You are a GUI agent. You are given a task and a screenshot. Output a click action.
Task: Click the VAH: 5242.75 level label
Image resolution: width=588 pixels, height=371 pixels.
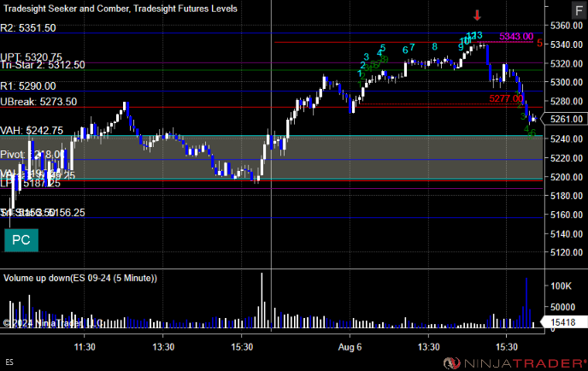[x=32, y=131]
